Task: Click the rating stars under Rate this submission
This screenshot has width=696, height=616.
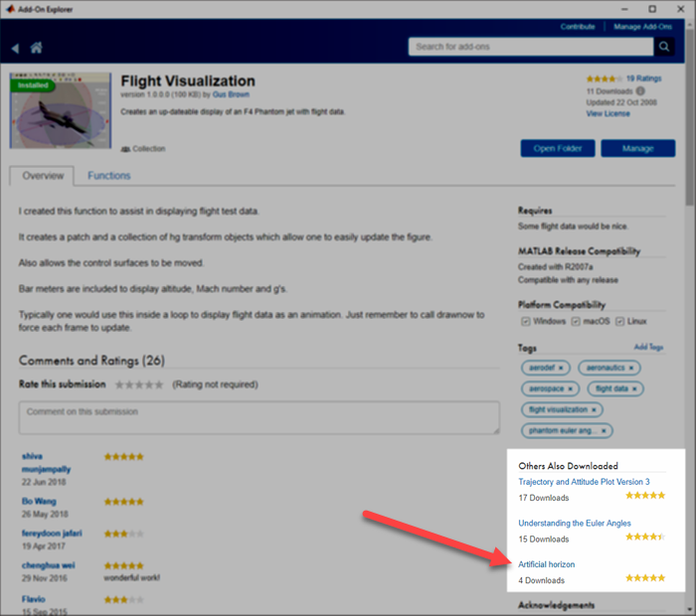Action: pyautogui.click(x=139, y=385)
